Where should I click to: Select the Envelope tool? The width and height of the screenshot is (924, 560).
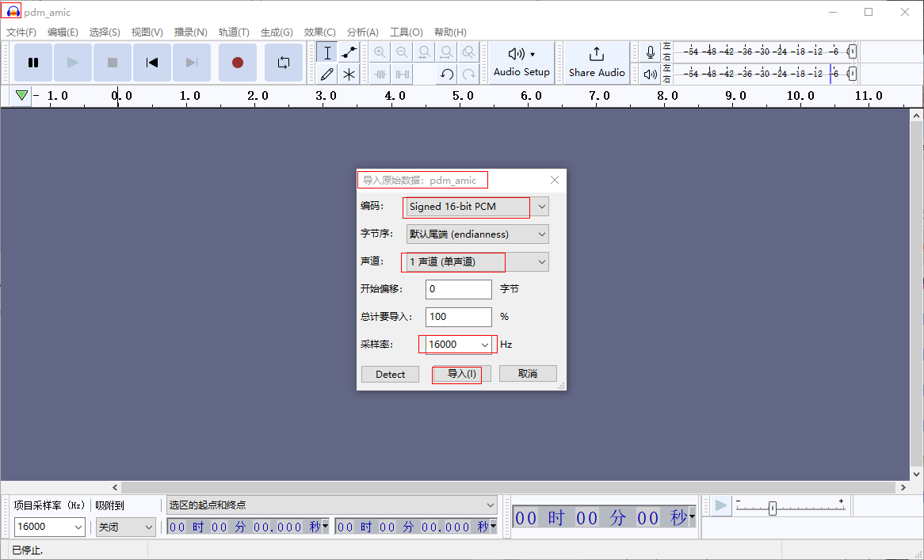349,53
